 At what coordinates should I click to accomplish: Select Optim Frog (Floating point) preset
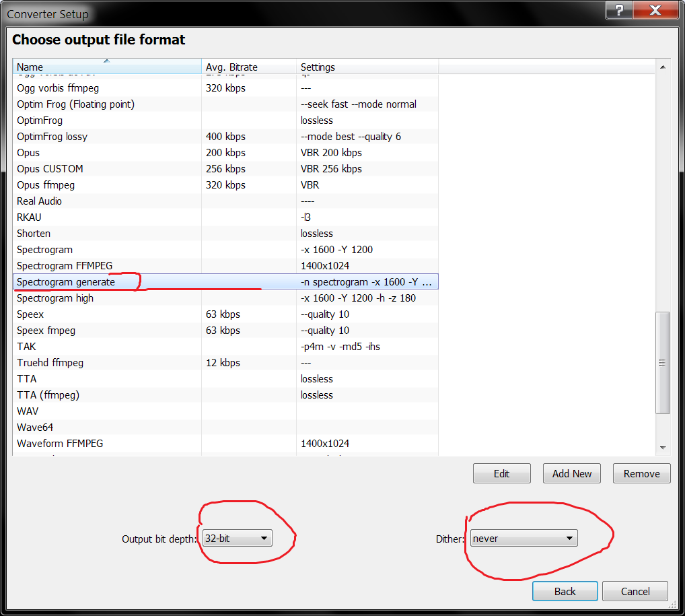pyautogui.click(x=225, y=104)
